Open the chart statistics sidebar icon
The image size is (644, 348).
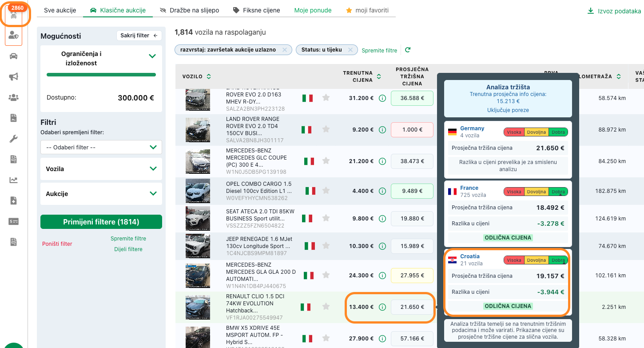pyautogui.click(x=13, y=180)
